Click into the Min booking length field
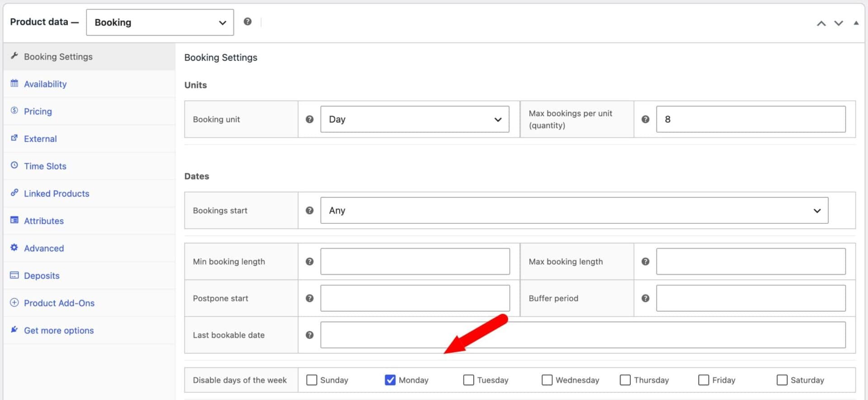Viewport: 868px width, 400px height. click(x=415, y=262)
